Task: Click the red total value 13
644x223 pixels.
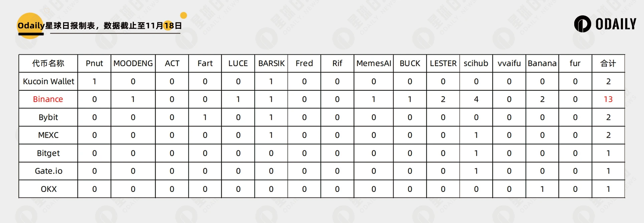Action: coord(608,99)
